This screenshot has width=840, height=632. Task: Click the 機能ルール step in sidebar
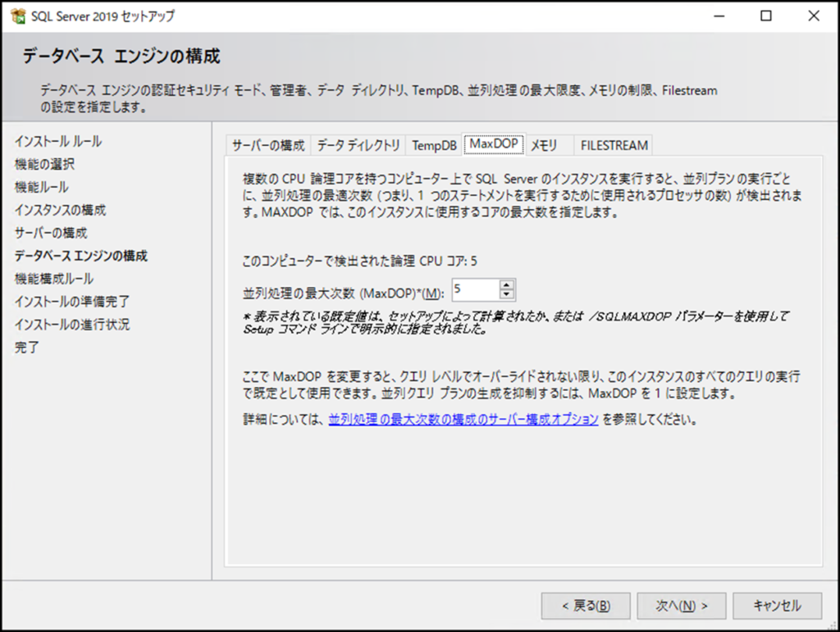pos(41,187)
